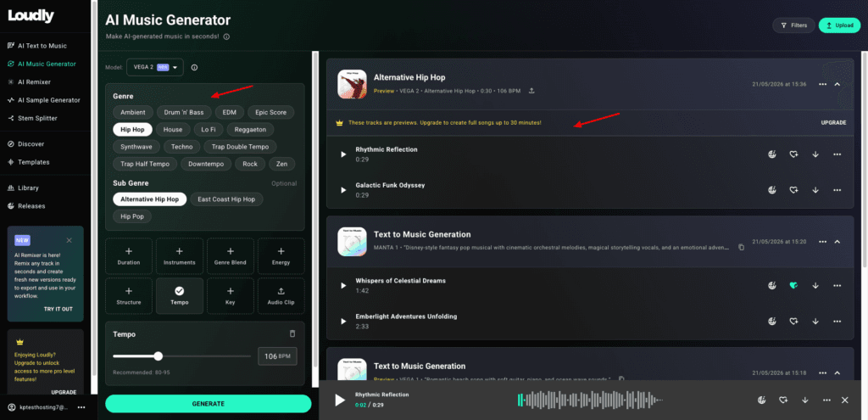Click the GENERATE button
The height and width of the screenshot is (420, 868).
click(209, 403)
